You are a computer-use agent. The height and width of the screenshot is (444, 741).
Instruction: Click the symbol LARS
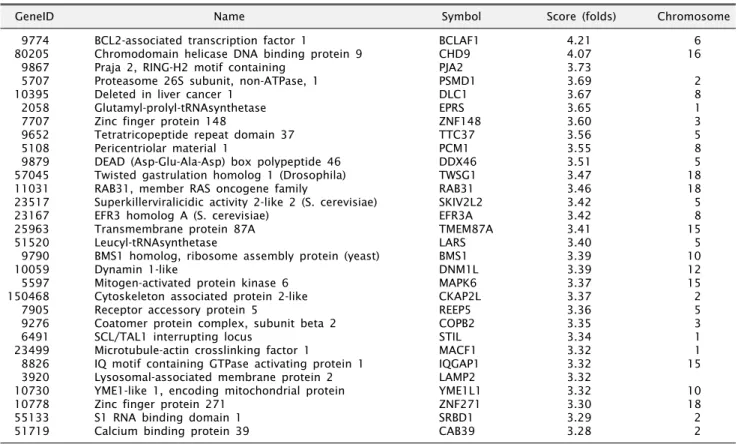452,242
